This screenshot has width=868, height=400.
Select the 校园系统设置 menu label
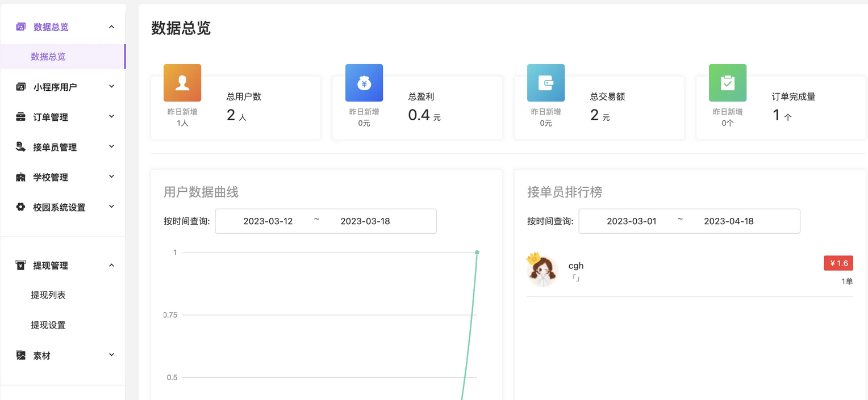tap(59, 207)
